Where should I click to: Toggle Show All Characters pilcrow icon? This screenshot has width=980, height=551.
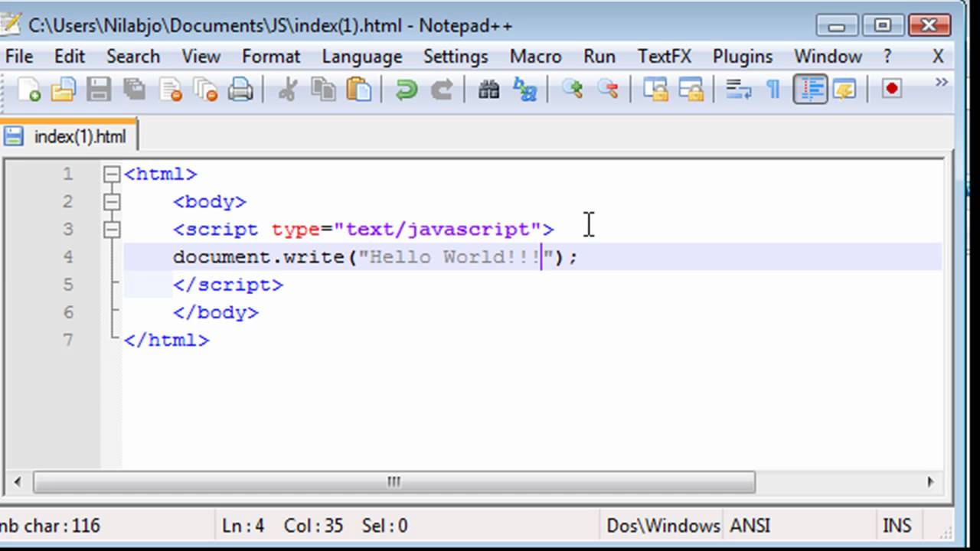[773, 90]
